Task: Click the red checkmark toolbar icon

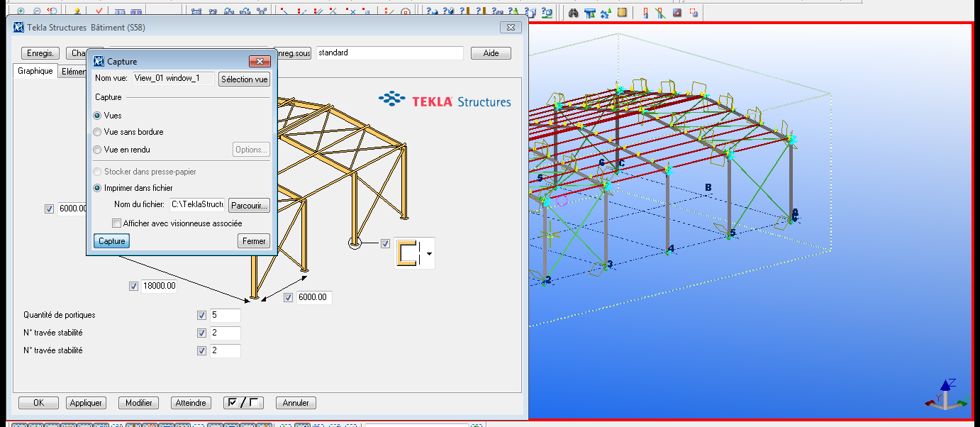Action: pos(99,11)
